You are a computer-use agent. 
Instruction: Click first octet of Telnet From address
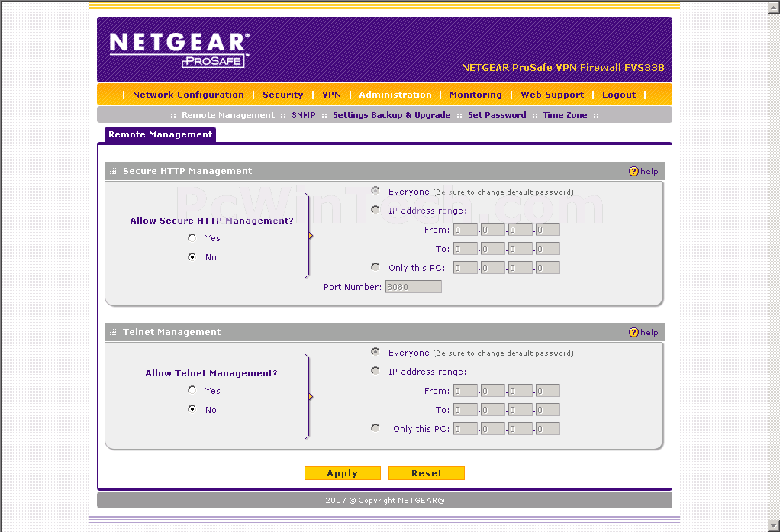(x=466, y=391)
